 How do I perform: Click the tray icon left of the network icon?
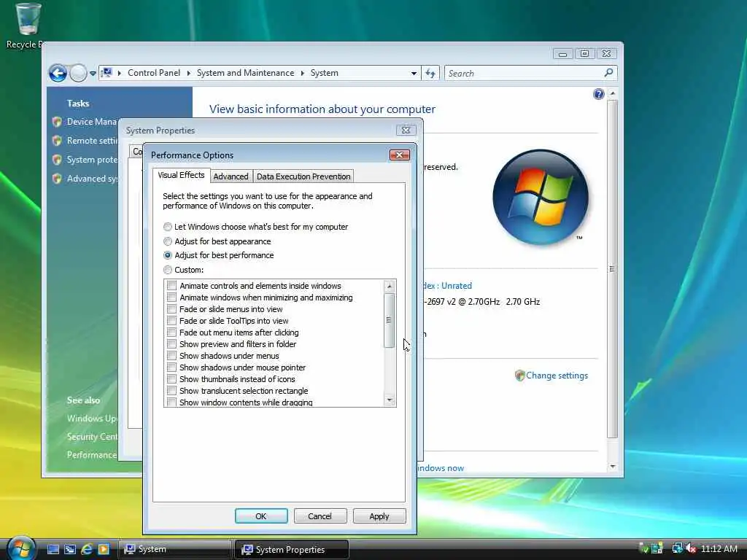[657, 548]
